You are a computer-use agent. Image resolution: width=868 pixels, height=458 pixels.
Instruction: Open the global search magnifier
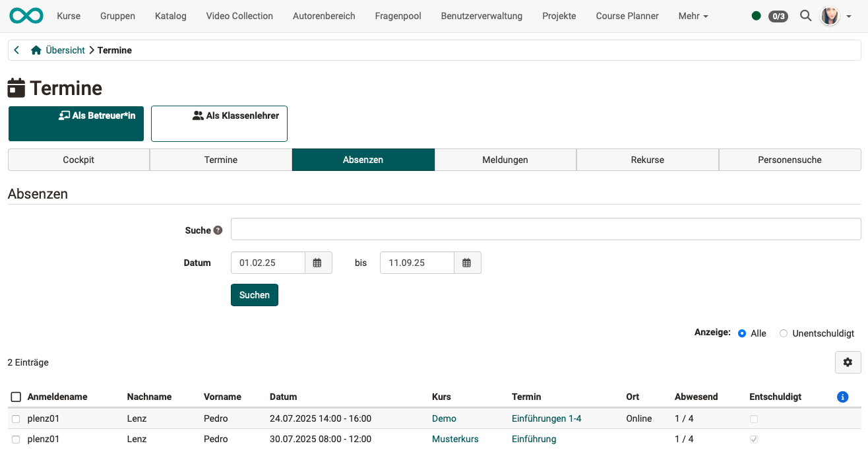click(x=805, y=16)
